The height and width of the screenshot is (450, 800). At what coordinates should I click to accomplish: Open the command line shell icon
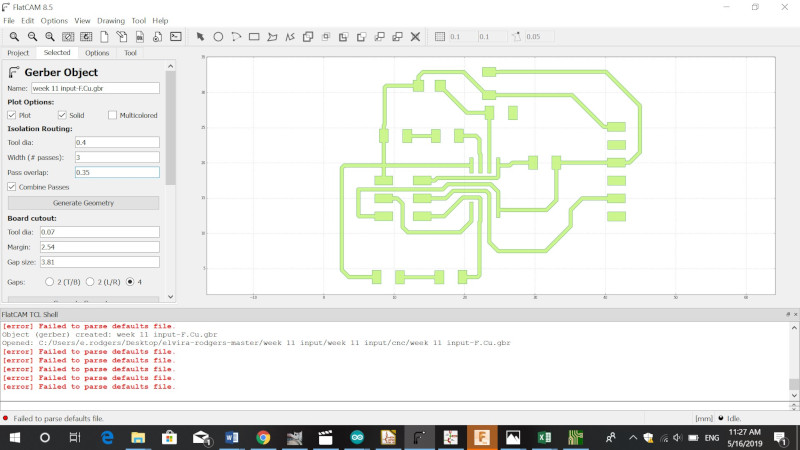click(175, 37)
